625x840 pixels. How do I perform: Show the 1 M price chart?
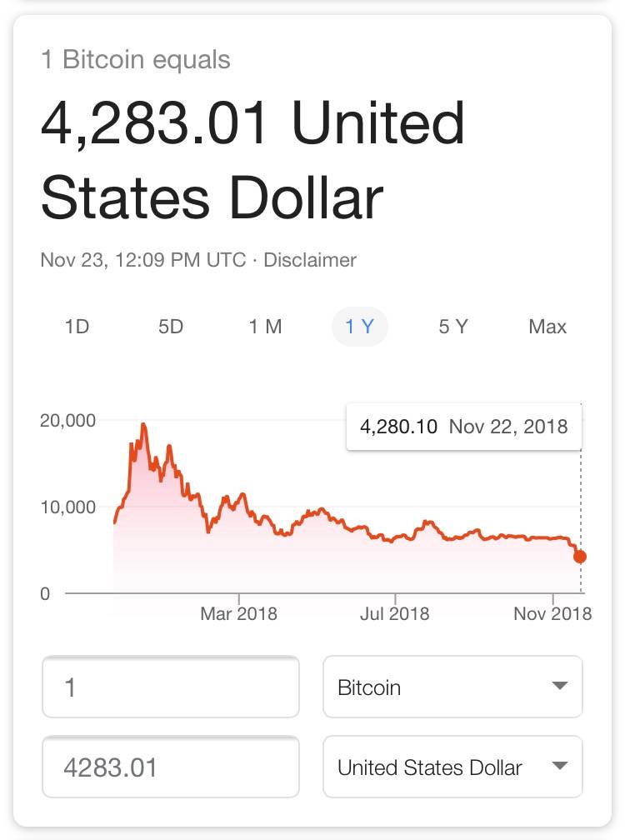click(265, 327)
